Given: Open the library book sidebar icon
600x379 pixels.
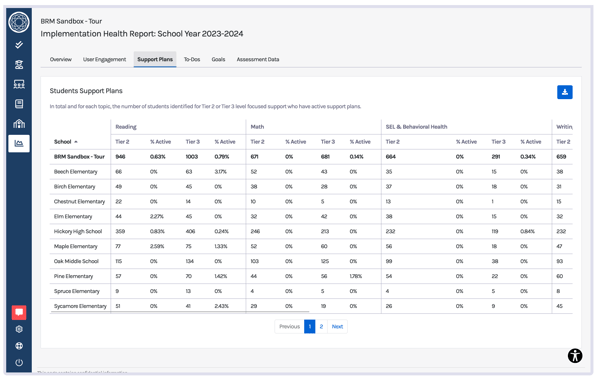Looking at the screenshot, I should (19, 104).
